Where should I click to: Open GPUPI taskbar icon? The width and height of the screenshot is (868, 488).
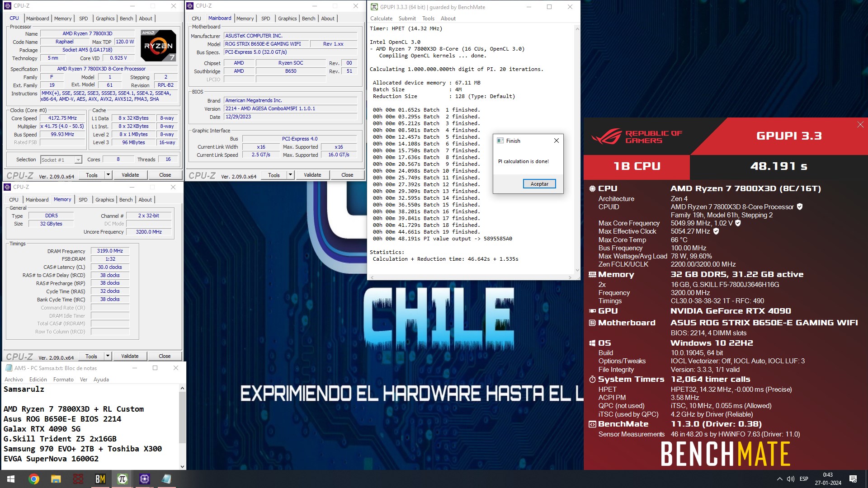pyautogui.click(x=122, y=479)
